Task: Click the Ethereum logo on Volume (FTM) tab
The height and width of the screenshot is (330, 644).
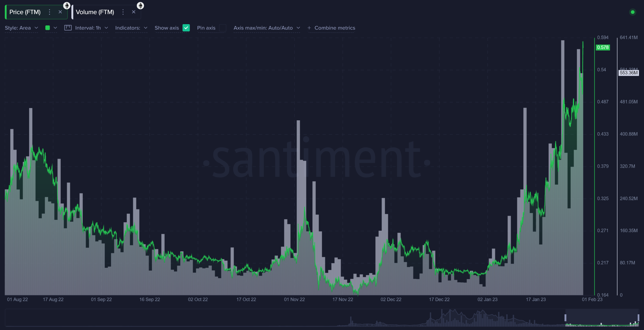Action: 140,5
